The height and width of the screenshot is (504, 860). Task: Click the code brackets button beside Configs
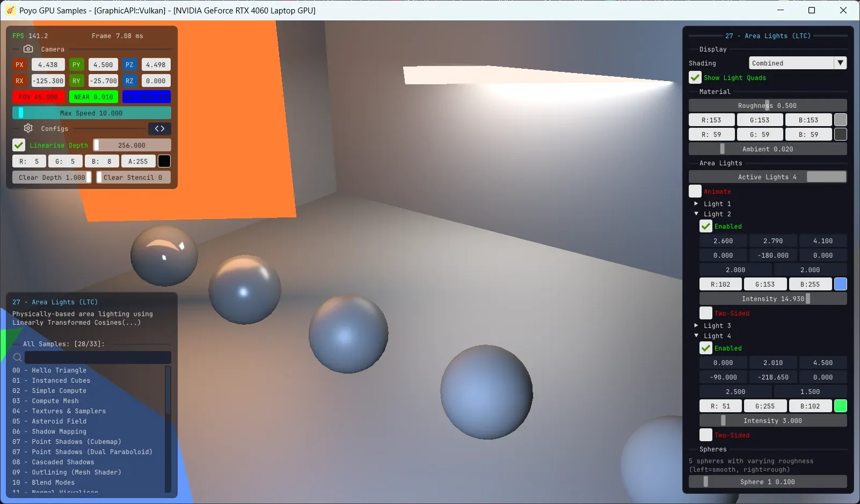click(159, 129)
